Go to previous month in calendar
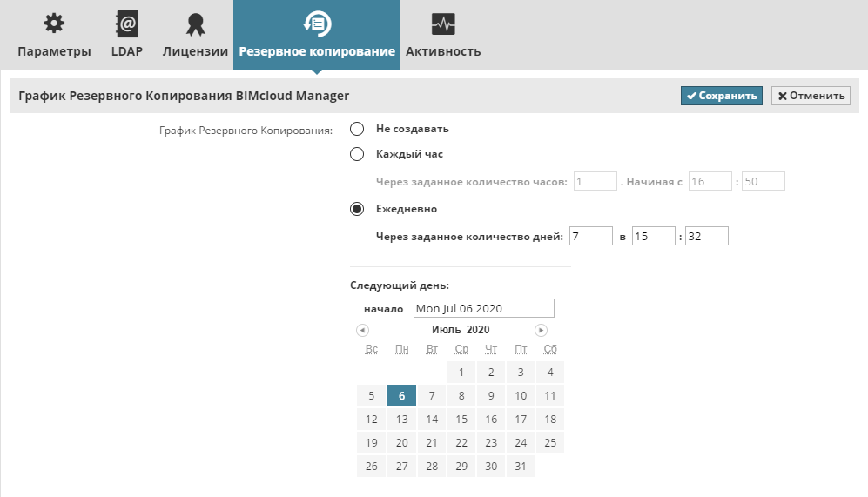This screenshot has width=868, height=497. pos(362,330)
